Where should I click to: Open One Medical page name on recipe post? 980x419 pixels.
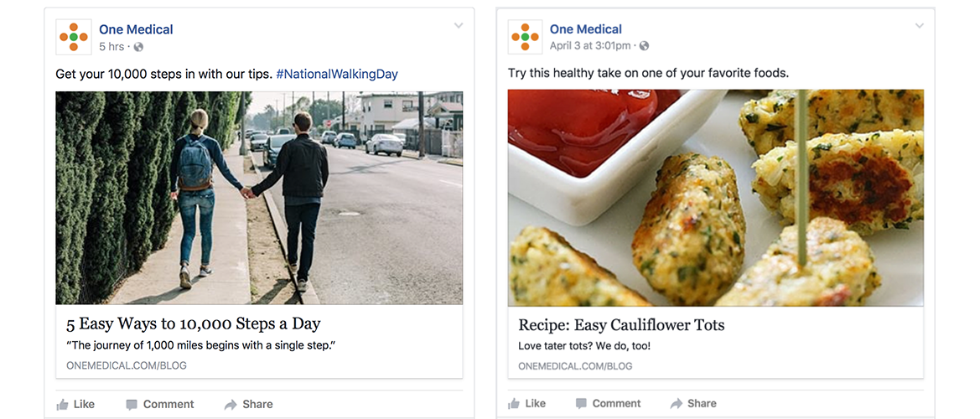click(x=586, y=29)
